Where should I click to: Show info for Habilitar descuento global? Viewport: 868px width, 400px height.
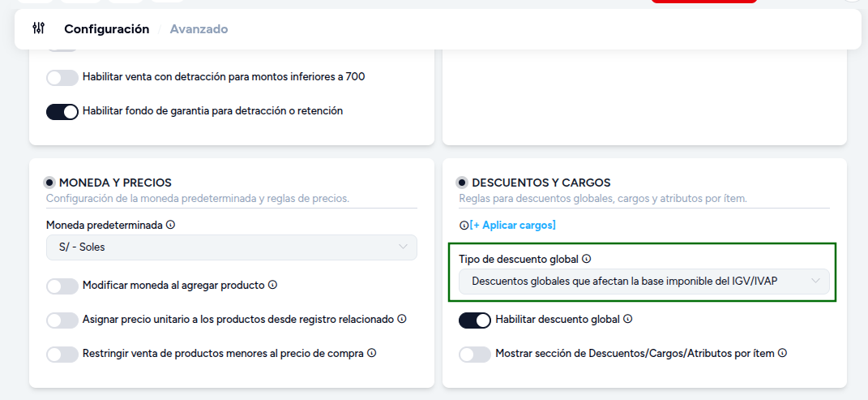pyautogui.click(x=628, y=319)
